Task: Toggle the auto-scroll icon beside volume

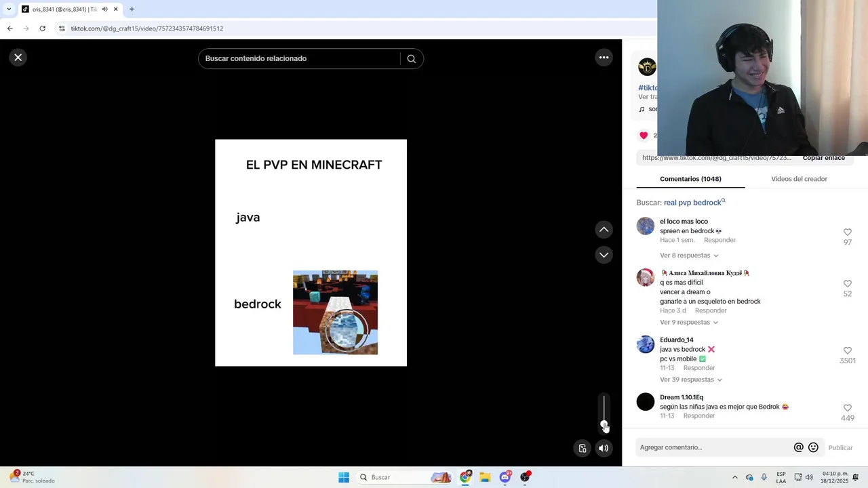Action: pos(582,448)
